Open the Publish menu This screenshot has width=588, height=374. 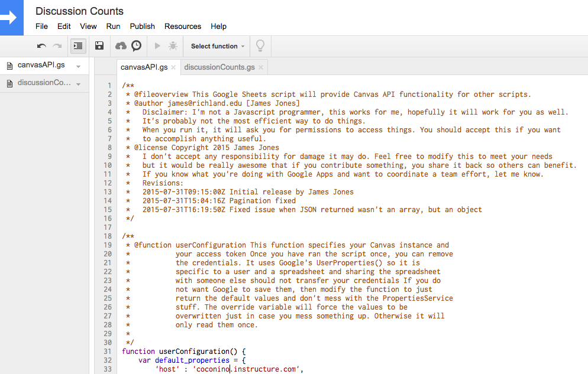[x=142, y=26]
